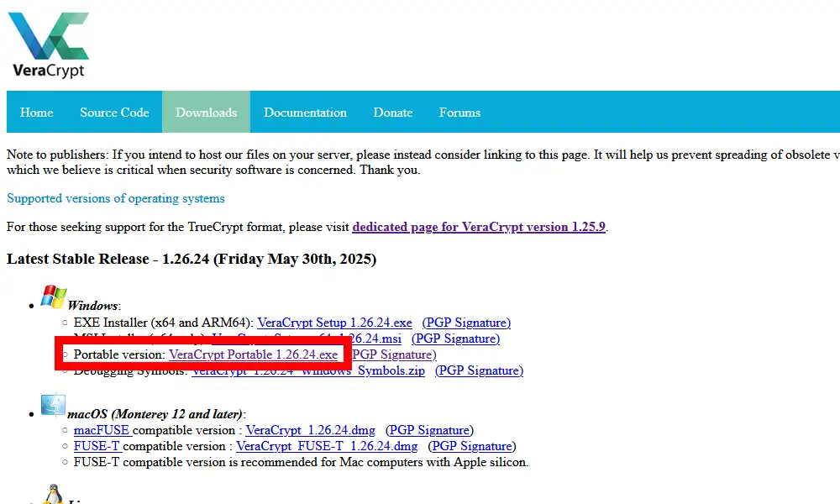Download VeraCrypt Setup 1.26.24.exe
Viewport: 840px width, 504px height.
coord(334,323)
